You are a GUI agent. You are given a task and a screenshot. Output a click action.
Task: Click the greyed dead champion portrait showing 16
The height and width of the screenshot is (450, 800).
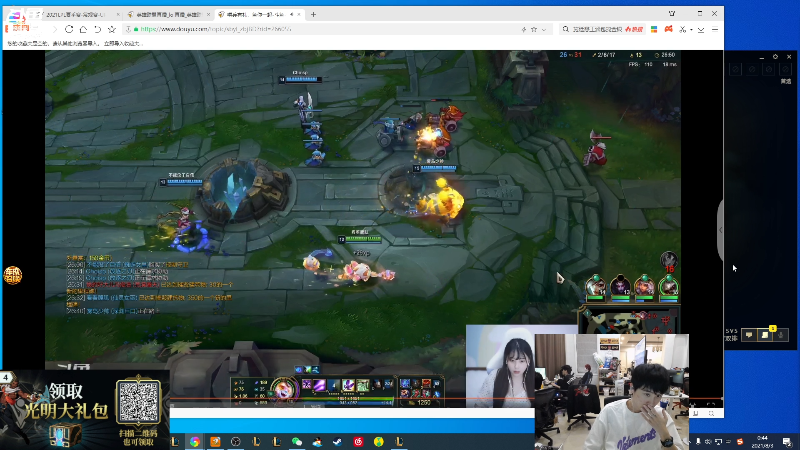pyautogui.click(x=668, y=261)
